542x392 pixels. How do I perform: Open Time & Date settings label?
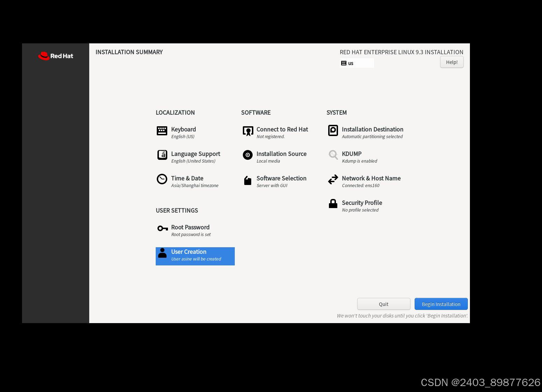[187, 178]
